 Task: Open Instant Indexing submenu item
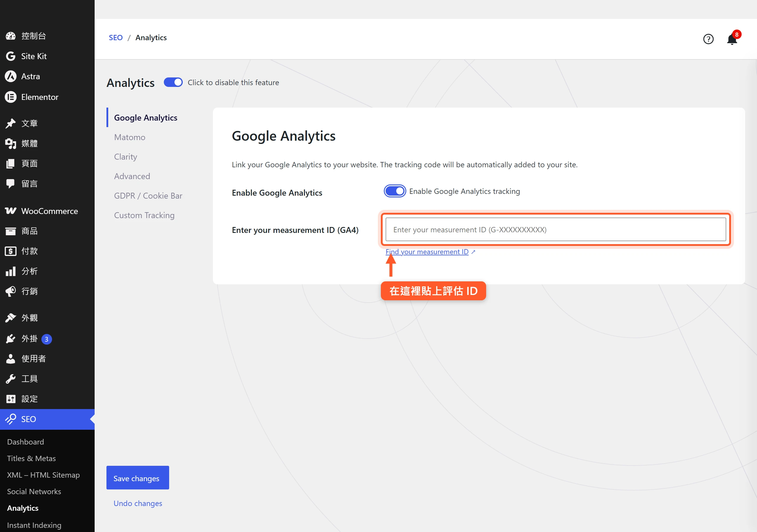click(34, 525)
